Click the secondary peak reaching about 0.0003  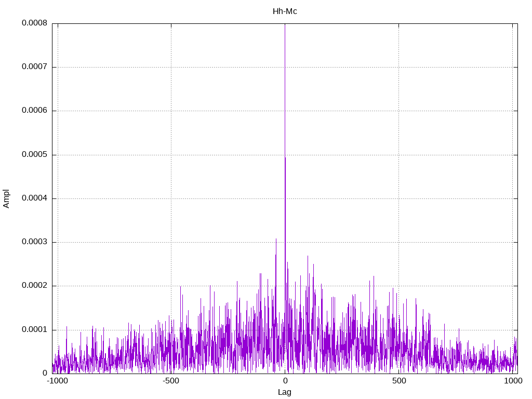click(276, 240)
